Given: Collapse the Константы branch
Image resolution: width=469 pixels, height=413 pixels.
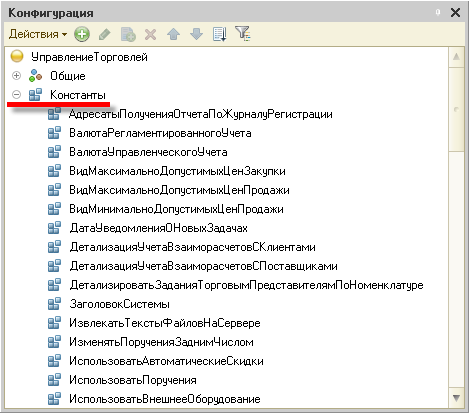Looking at the screenshot, I should pos(16,95).
